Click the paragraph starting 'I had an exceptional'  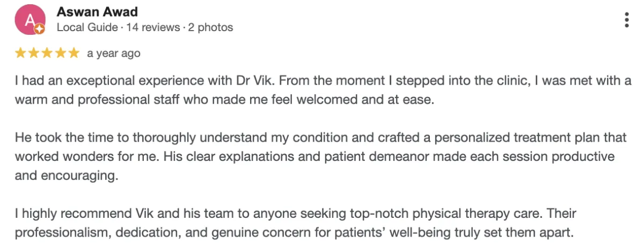click(x=322, y=90)
